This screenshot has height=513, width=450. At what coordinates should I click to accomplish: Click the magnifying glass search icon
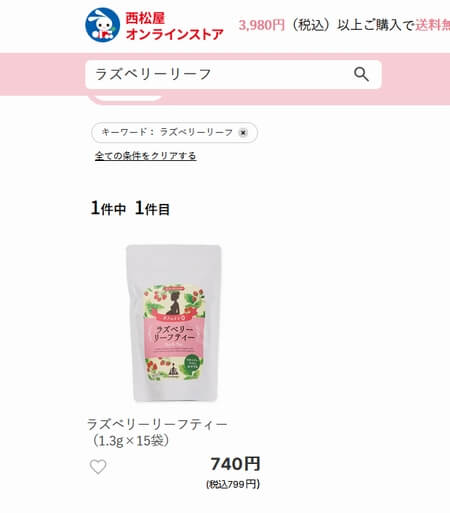coord(361,74)
